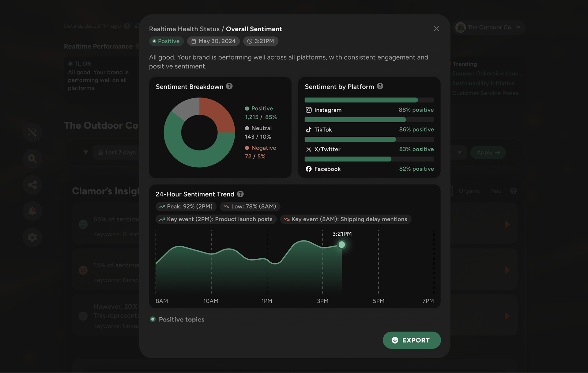The height and width of the screenshot is (373, 588).
Task: Click the Facebook platform icon
Action: coord(308,169)
